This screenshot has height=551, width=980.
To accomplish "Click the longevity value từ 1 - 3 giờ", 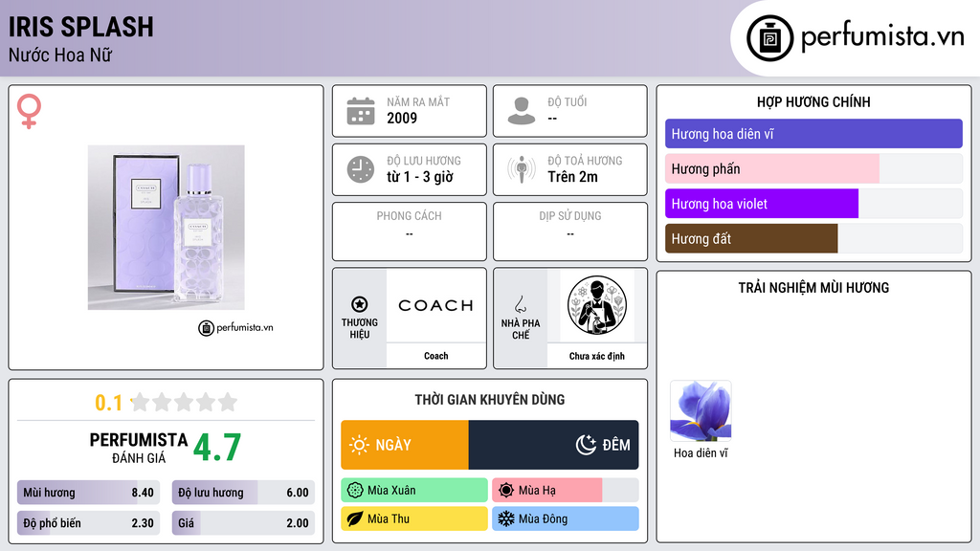I will pyautogui.click(x=420, y=177).
